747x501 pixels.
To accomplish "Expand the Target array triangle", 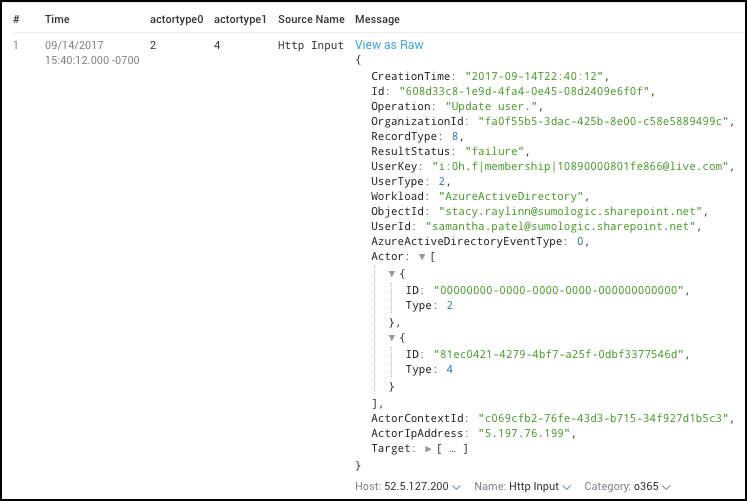I will click(x=428, y=449).
